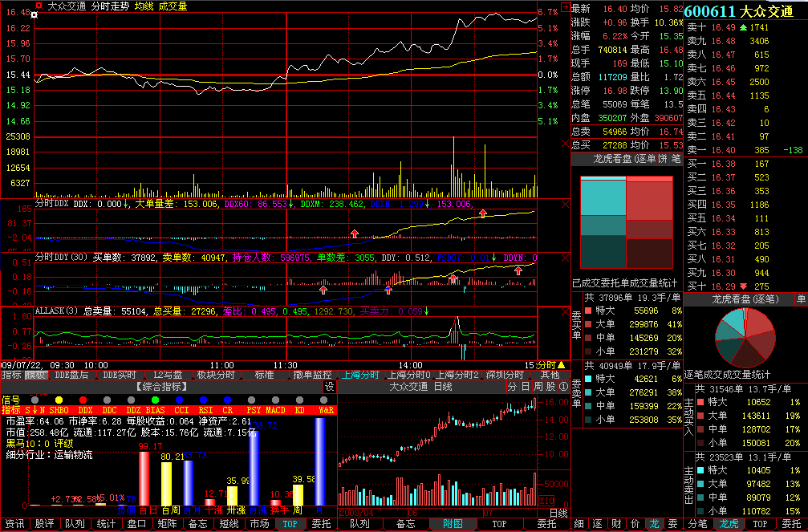Viewport: 808px width, 532px height.
Task: Click the red signal dot above DDX
Action: (x=83, y=400)
